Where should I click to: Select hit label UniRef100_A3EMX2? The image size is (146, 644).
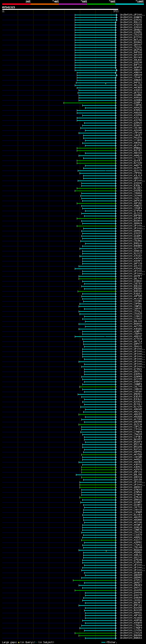click(x=131, y=467)
